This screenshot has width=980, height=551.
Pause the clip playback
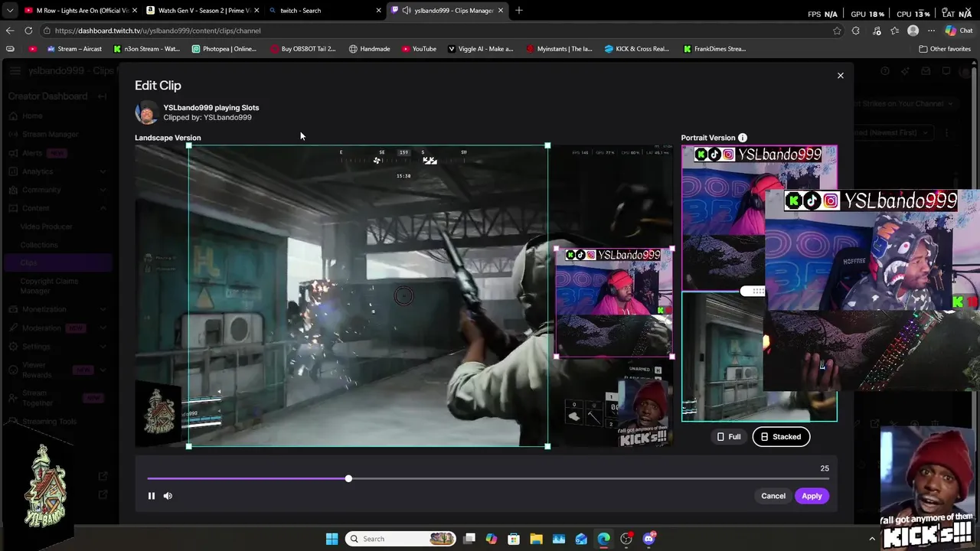(151, 496)
